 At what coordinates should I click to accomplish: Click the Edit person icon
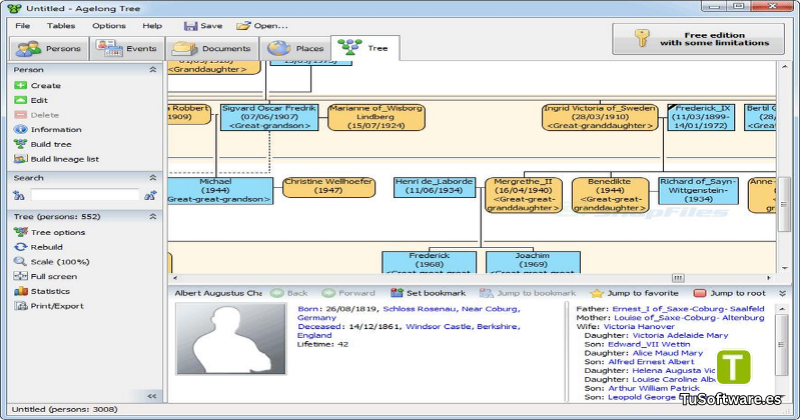click(x=20, y=101)
